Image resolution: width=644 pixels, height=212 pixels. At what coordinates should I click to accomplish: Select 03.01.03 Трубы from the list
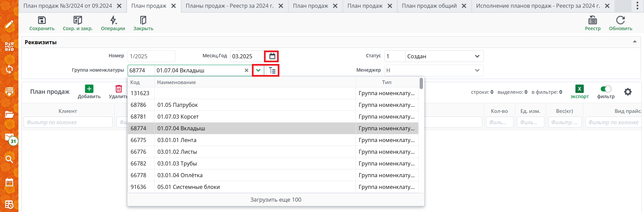click(x=177, y=163)
